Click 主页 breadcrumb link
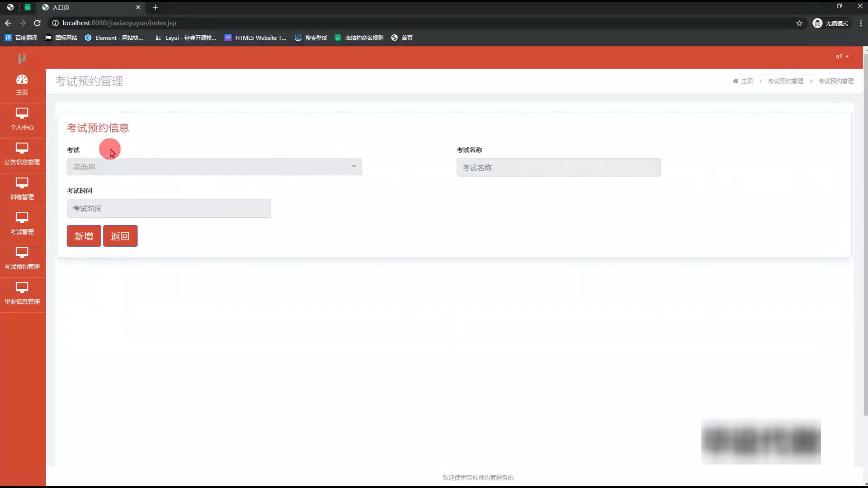The width and height of the screenshot is (868, 488). click(746, 81)
